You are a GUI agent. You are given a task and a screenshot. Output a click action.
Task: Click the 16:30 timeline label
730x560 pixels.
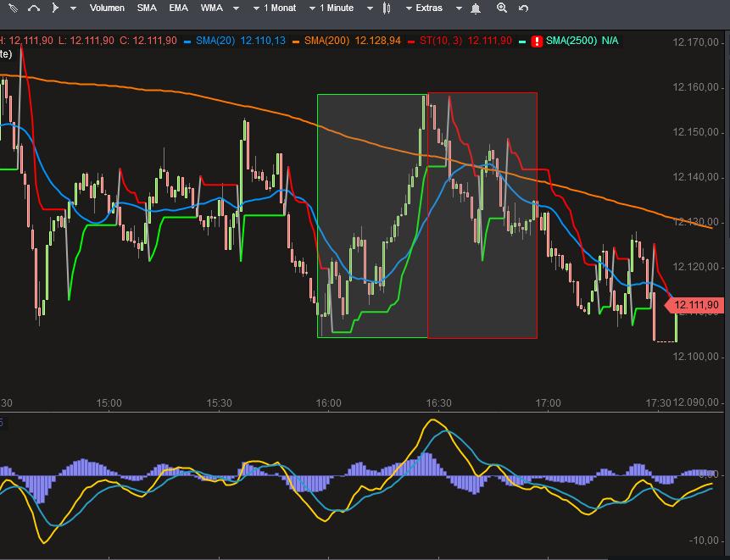pyautogui.click(x=439, y=404)
